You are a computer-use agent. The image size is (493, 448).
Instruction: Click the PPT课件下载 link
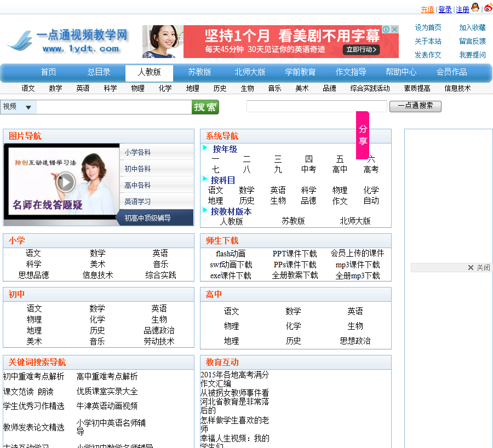coord(295,254)
